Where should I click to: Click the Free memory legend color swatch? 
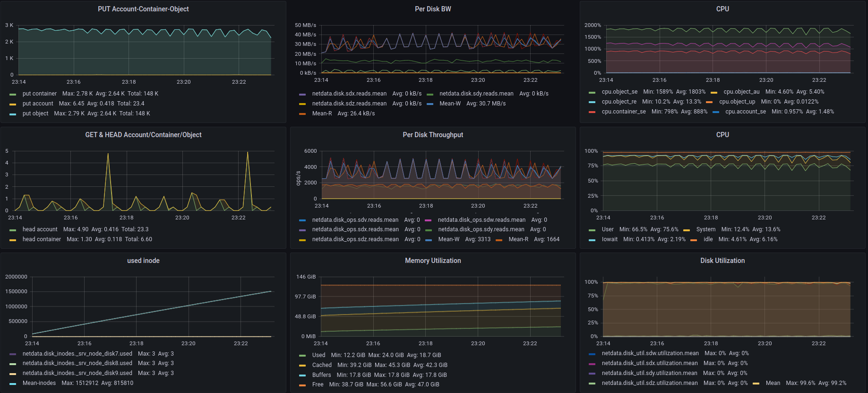(302, 385)
